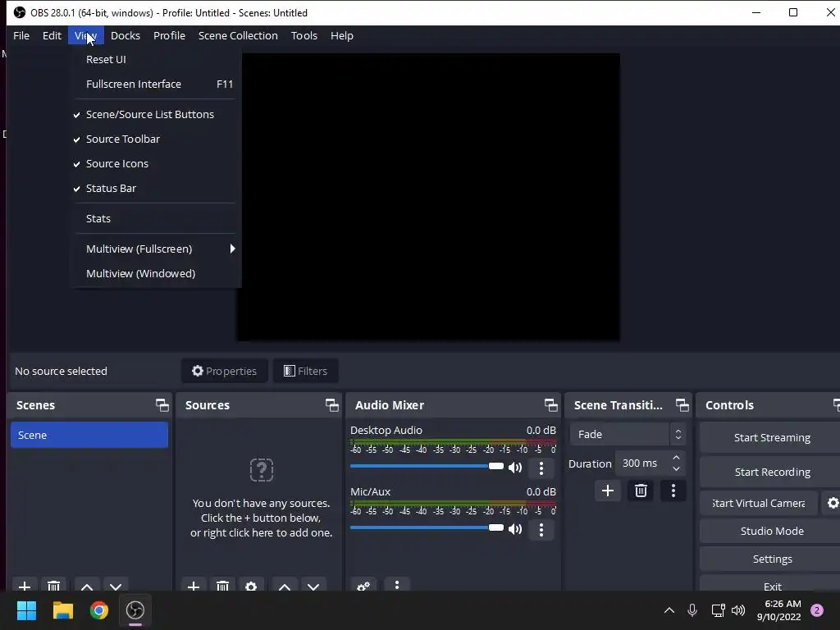Enable Studio Mode
The width and height of the screenshot is (840, 630).
click(771, 531)
